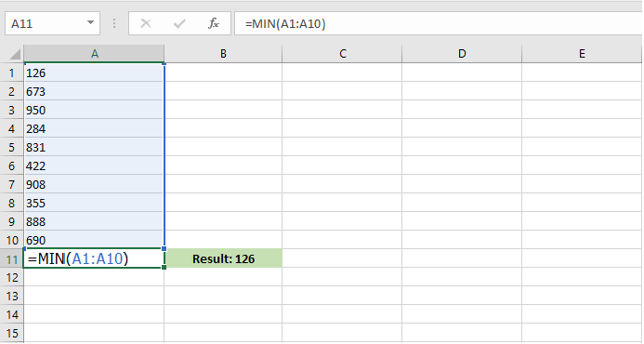The width and height of the screenshot is (644, 344).
Task: Click the formula bar options dots handle
Action: click(114, 24)
